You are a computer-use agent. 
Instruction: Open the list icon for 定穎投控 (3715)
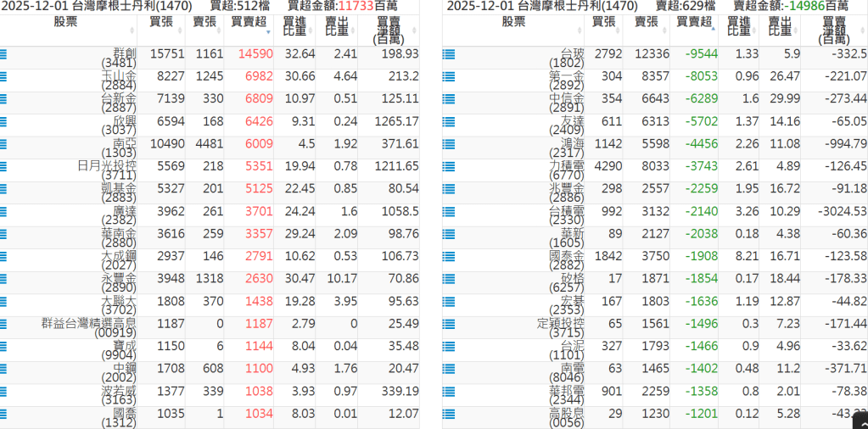[448, 323]
